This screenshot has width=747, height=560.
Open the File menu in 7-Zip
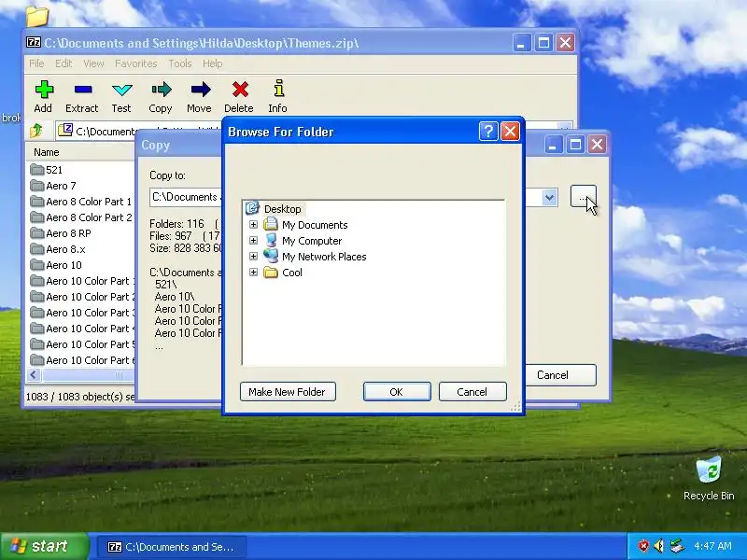tap(36, 63)
